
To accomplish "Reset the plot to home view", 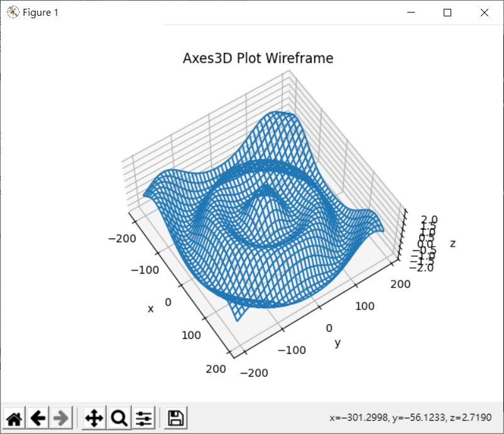I will click(x=14, y=418).
